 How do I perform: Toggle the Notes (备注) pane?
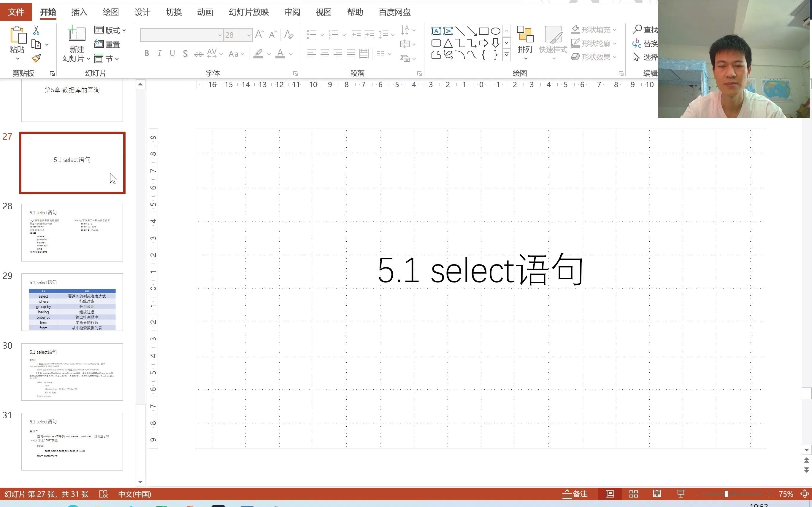pyautogui.click(x=575, y=494)
